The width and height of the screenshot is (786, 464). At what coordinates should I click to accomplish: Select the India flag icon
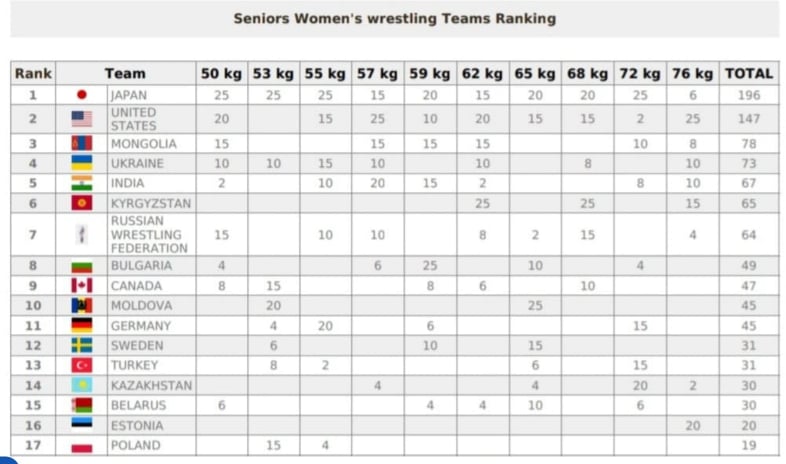82,183
